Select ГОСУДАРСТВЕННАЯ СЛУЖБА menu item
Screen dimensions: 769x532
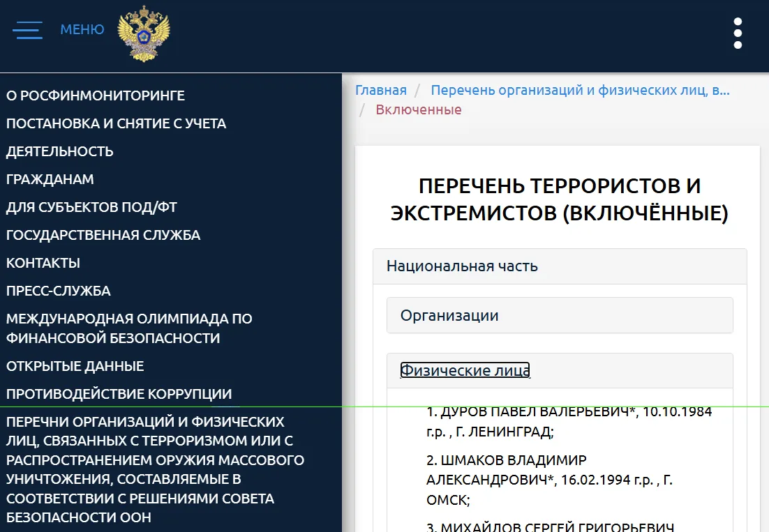click(103, 235)
